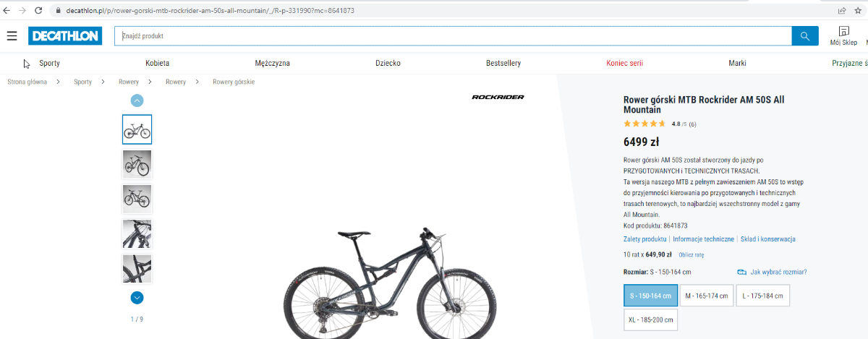Select size XL - 185-200 cm
This screenshot has height=339, width=868.
(x=650, y=319)
